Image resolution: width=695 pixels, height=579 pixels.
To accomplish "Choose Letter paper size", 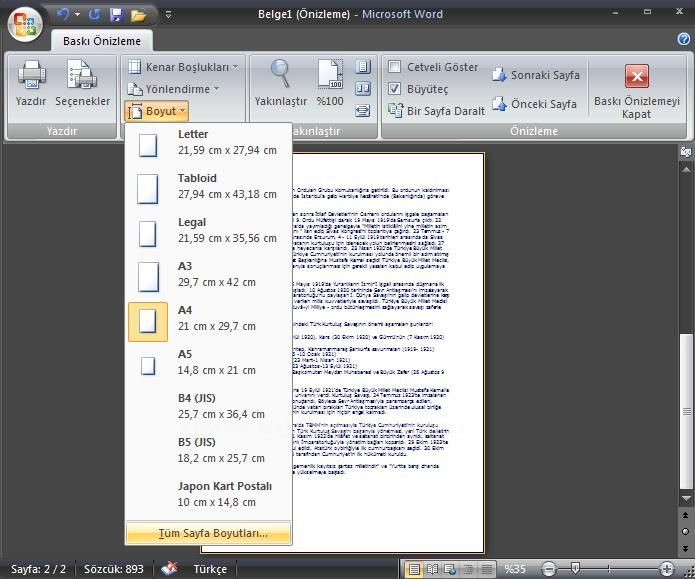I will point(208,145).
